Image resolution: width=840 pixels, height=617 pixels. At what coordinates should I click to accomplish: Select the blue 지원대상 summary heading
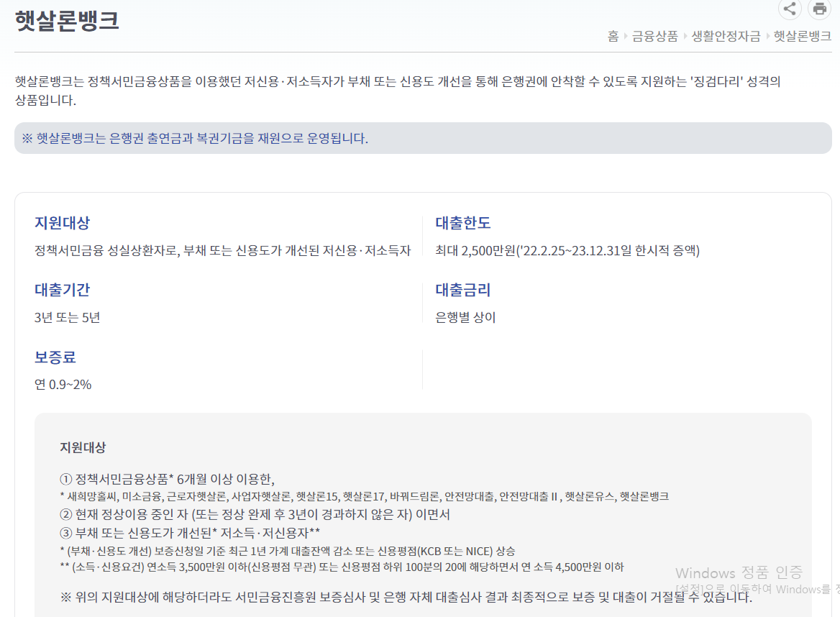[62, 223]
